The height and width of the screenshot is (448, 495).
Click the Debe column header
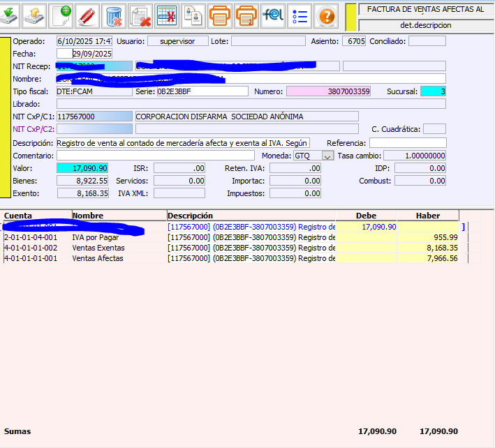coord(366,216)
